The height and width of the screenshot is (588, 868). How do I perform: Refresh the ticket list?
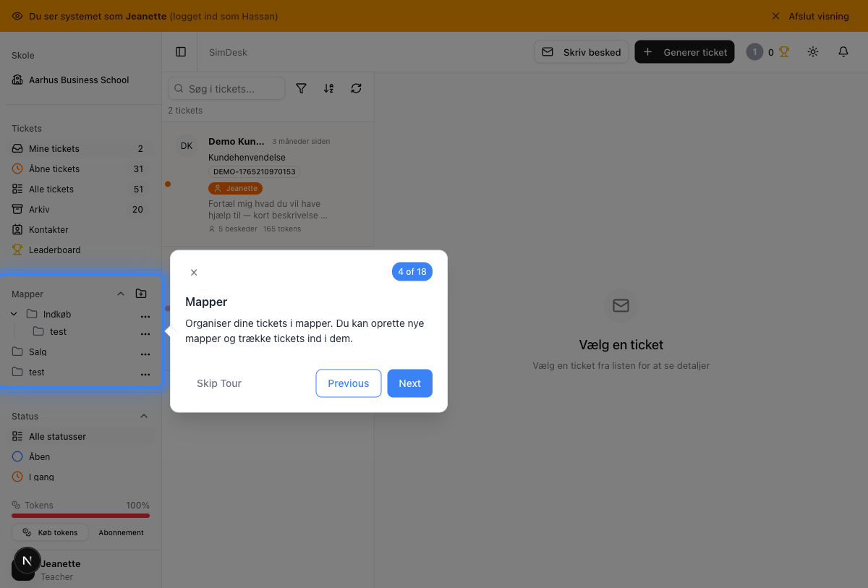point(356,88)
